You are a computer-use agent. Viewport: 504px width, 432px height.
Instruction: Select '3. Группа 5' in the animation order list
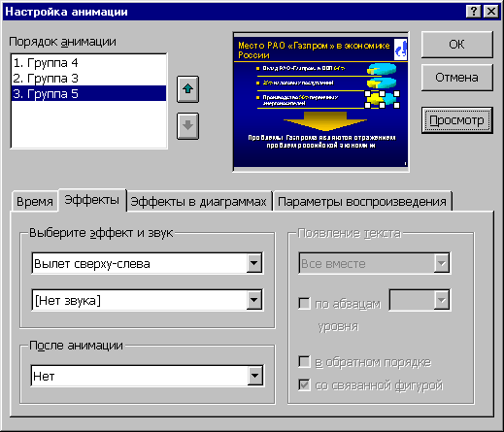[88, 93]
